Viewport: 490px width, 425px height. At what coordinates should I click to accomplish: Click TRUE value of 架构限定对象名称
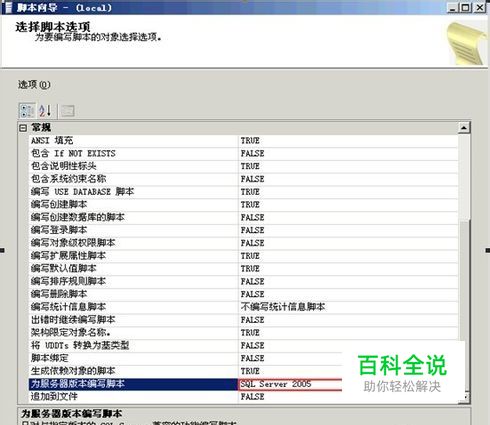(x=250, y=332)
